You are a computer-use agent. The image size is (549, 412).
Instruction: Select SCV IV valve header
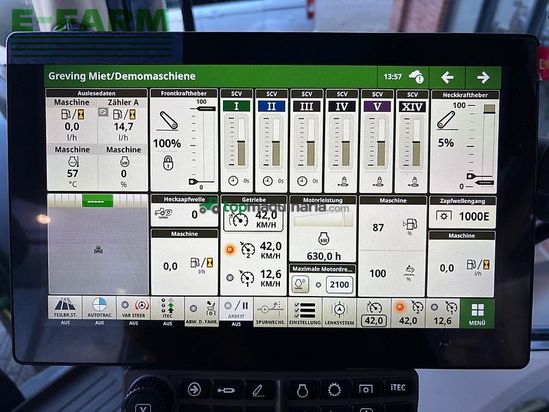point(342,107)
